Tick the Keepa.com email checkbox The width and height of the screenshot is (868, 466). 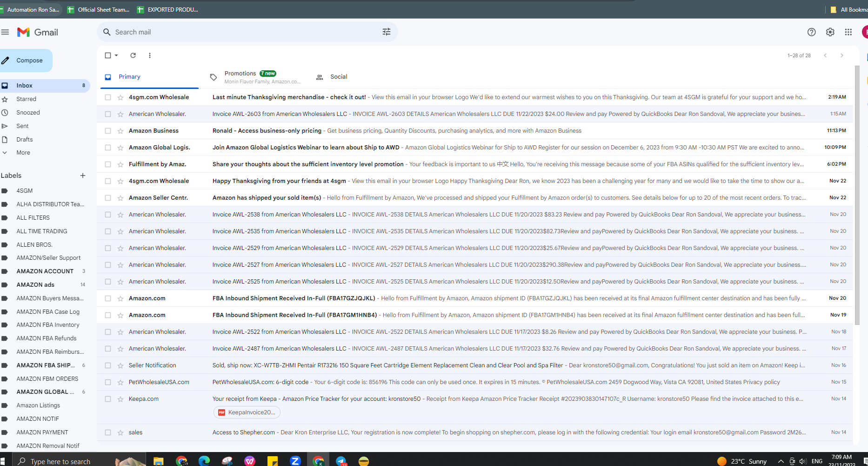pyautogui.click(x=108, y=399)
